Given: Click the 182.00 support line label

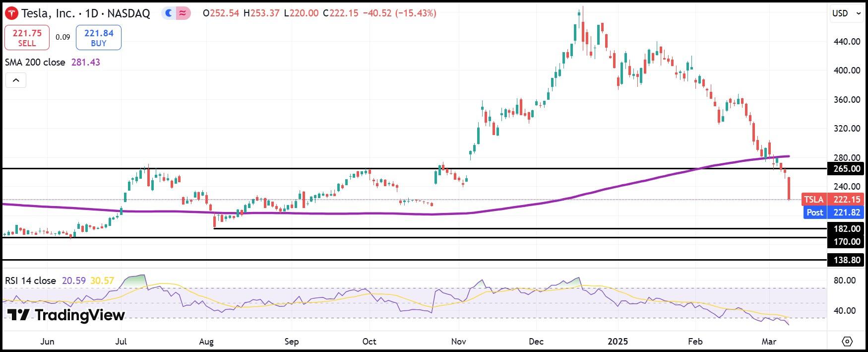Looking at the screenshot, I should (x=846, y=229).
